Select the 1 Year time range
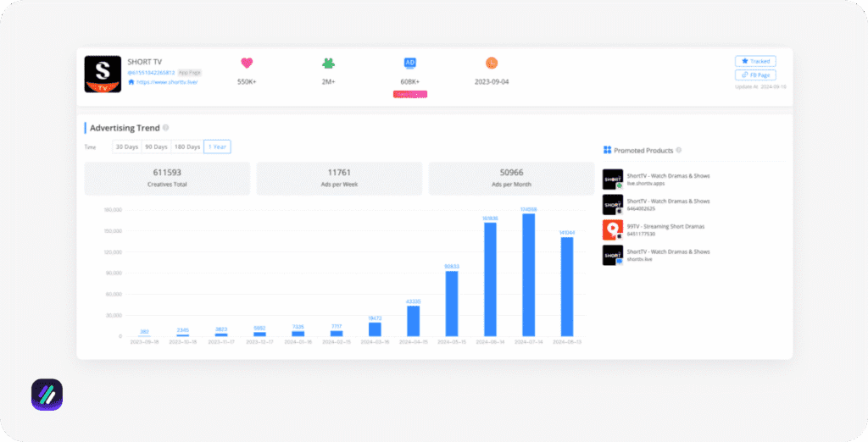The image size is (868, 442). [218, 146]
